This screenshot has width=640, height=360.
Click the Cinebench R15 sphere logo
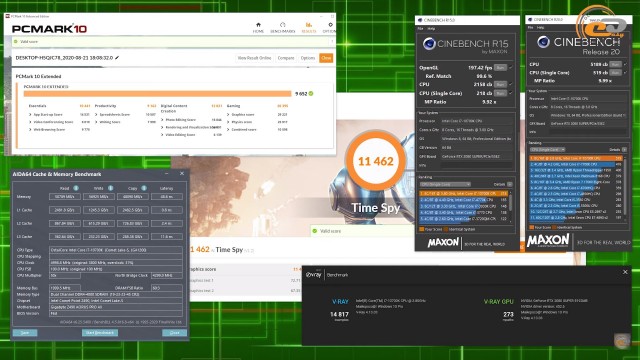click(x=429, y=44)
